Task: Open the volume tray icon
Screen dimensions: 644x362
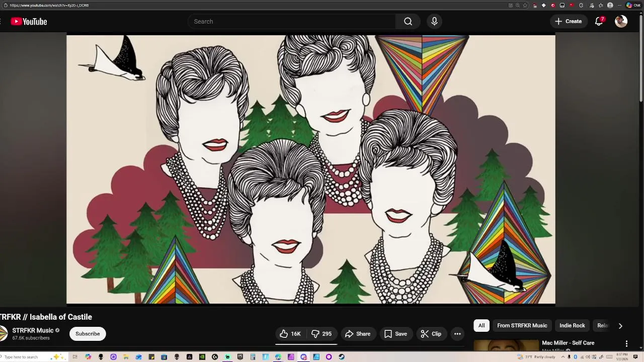Action: [x=588, y=357]
